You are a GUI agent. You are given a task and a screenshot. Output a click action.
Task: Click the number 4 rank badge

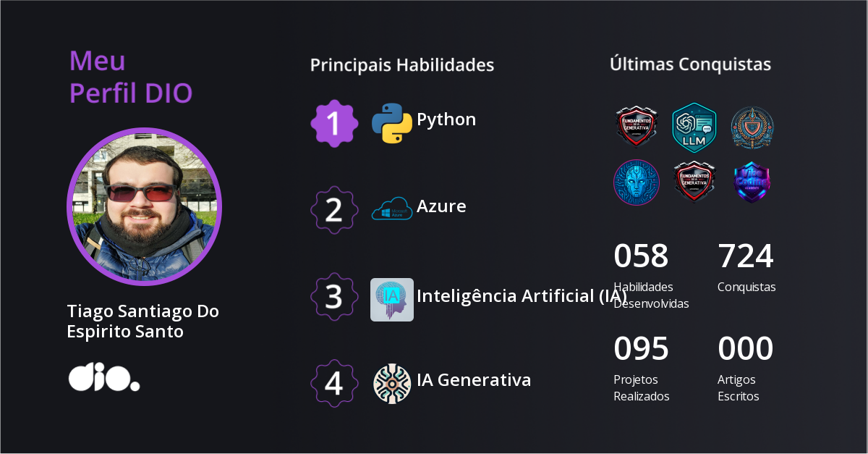pyautogui.click(x=333, y=383)
